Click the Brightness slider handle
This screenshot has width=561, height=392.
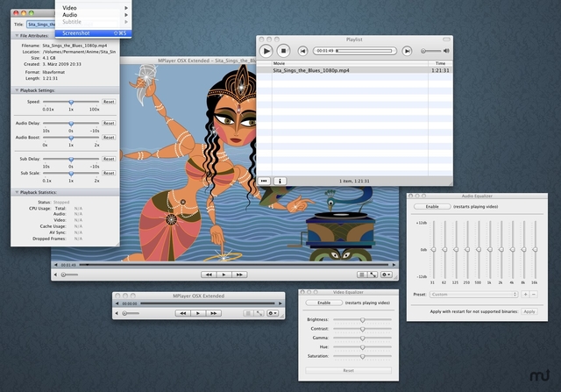362,320
